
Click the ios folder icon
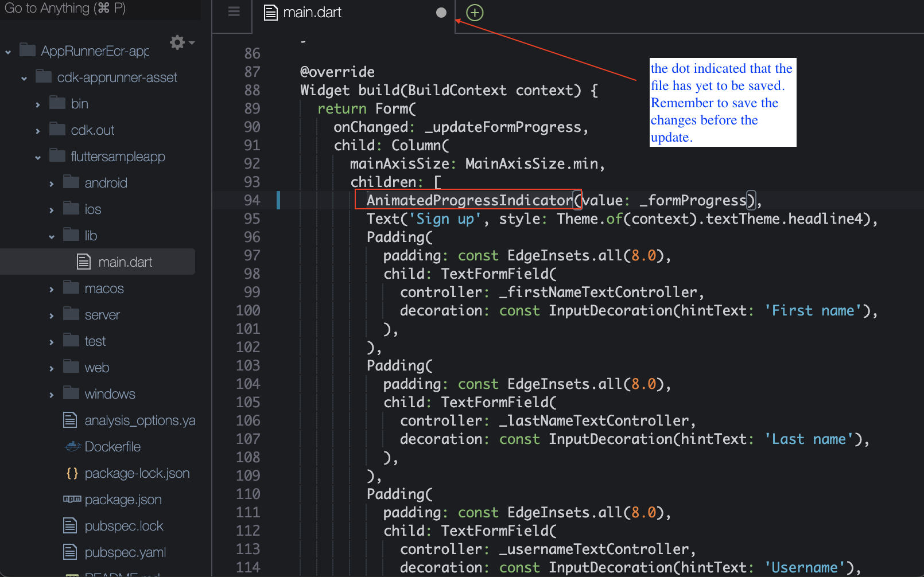coord(71,208)
